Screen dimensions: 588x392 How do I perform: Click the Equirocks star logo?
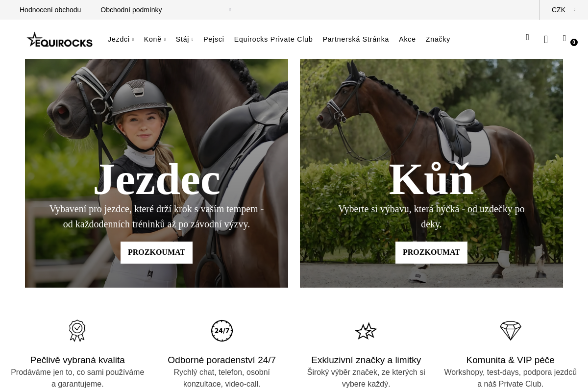60,40
